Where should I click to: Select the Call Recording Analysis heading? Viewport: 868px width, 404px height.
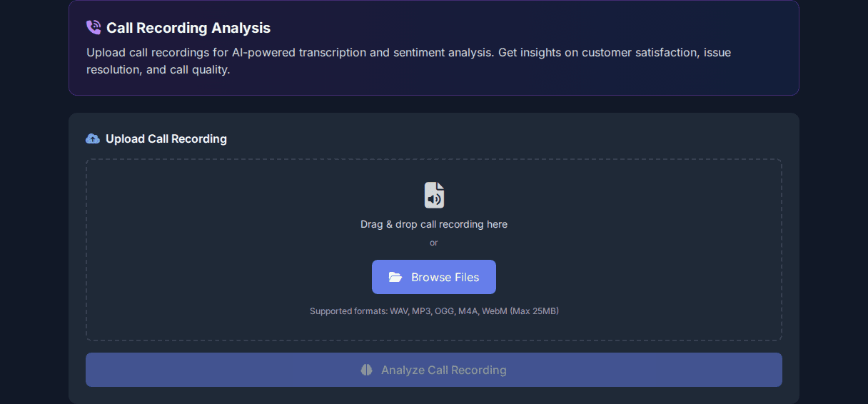click(x=188, y=29)
